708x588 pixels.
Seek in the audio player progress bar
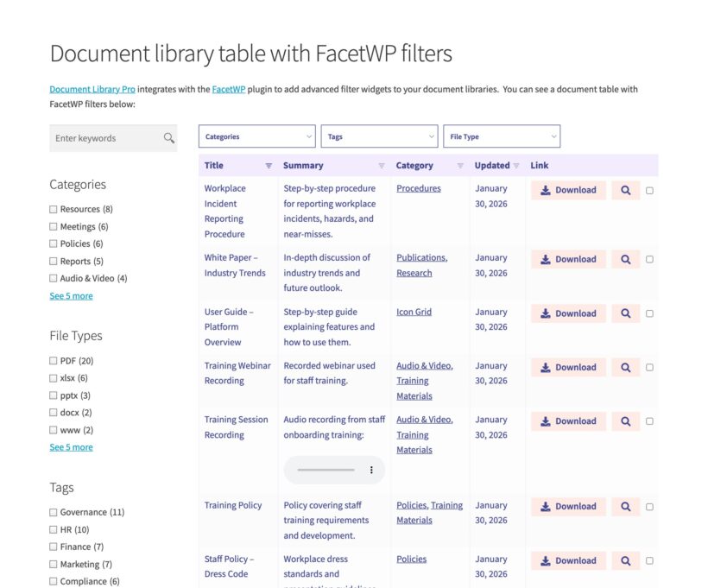click(326, 470)
